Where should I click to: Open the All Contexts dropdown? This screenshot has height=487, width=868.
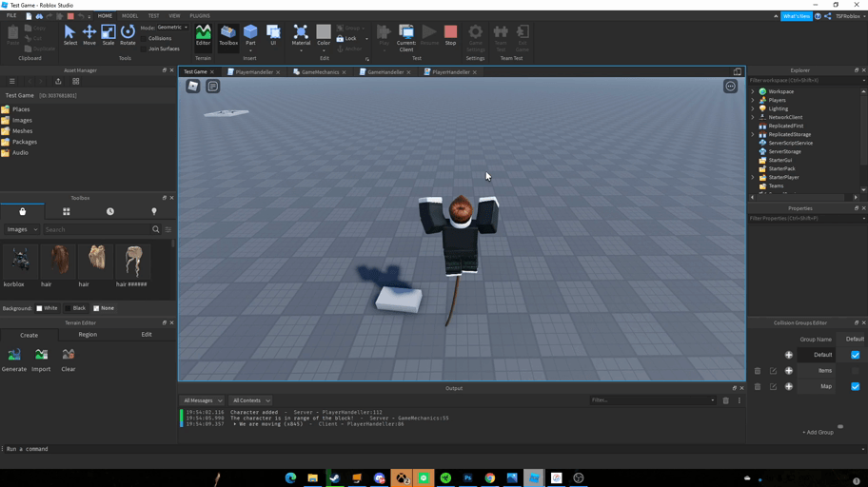pyautogui.click(x=251, y=400)
